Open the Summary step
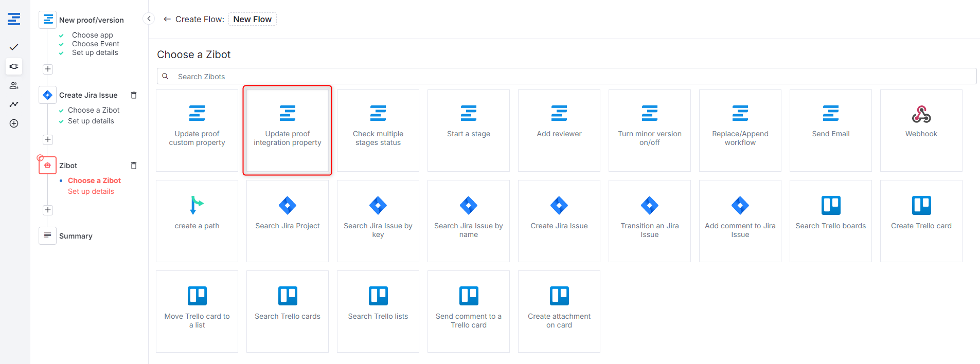Screen dimensions: 980x364 [x=76, y=236]
